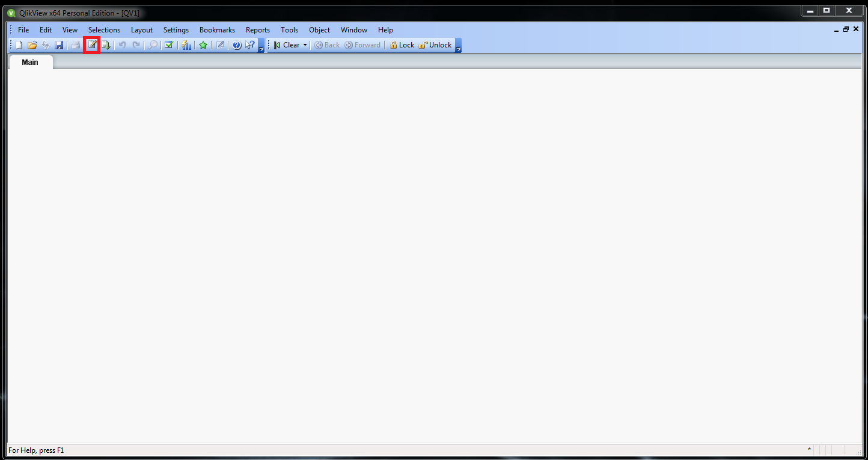Open the Reports menu

(x=258, y=30)
